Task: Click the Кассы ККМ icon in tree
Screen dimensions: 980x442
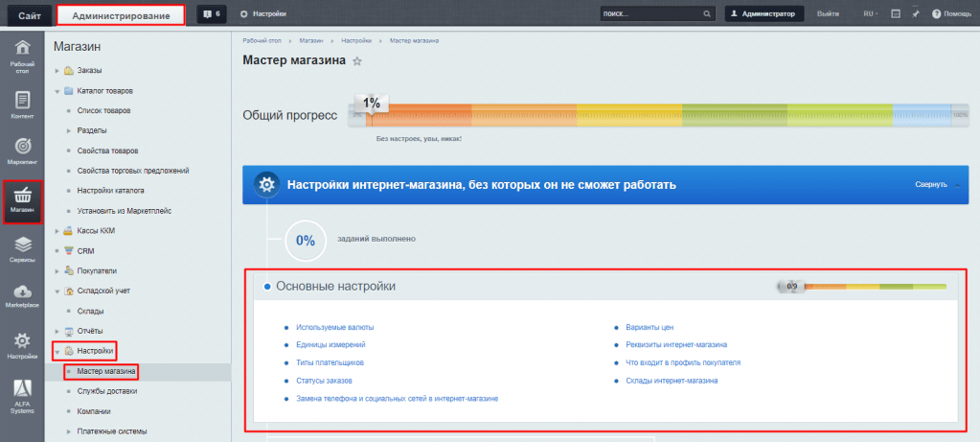Action: coord(69,231)
